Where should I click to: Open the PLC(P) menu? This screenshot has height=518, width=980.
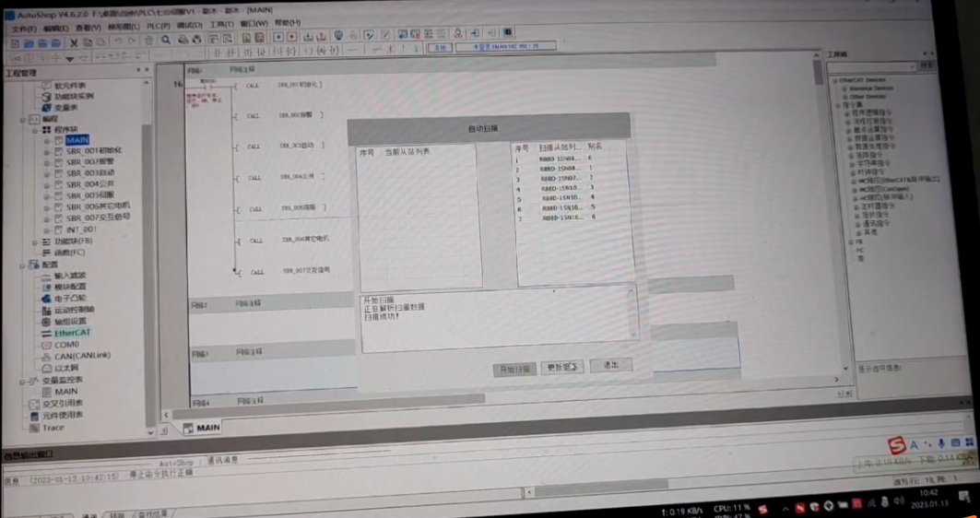(157, 27)
